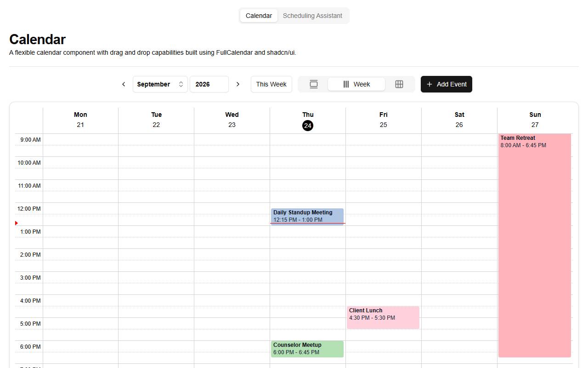Viewport: 588px width, 368px height.
Task: Select the Fri 25 column header
Action: pyautogui.click(x=384, y=120)
